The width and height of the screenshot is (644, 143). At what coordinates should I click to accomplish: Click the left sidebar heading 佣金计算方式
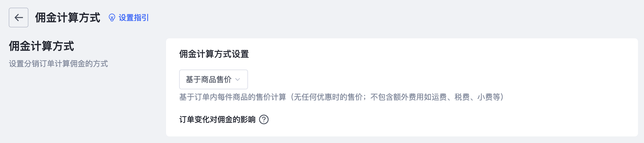(x=42, y=46)
